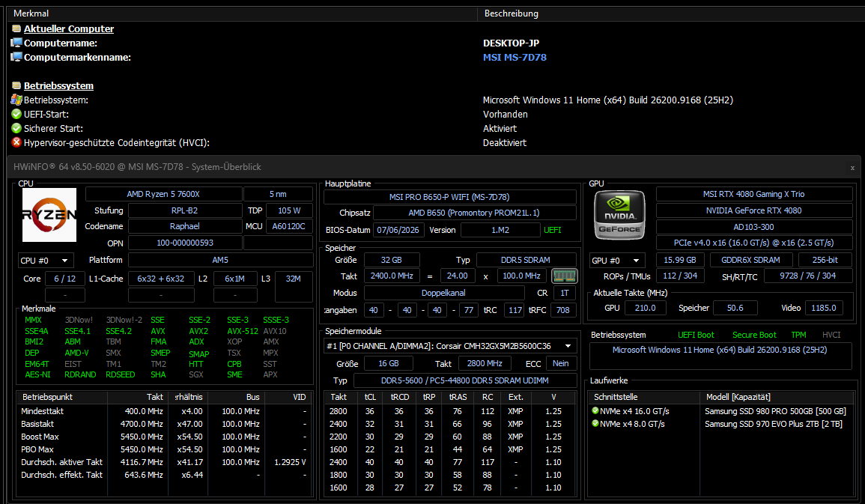The width and height of the screenshot is (865, 504).
Task: Click the Aktueller Computer folder icon
Action: pos(16,28)
